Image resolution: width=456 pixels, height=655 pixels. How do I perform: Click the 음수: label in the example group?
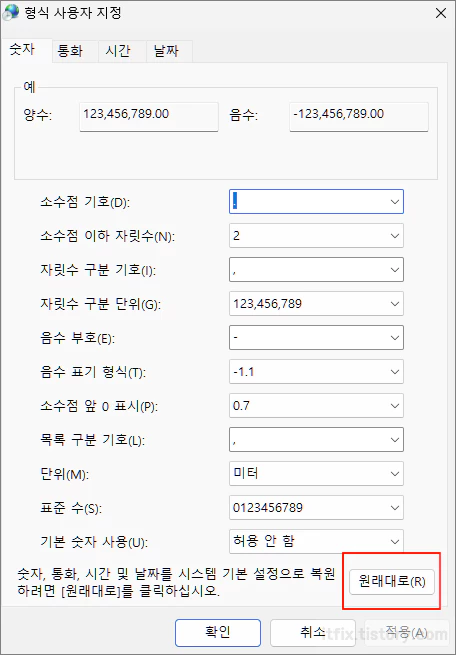(x=243, y=114)
